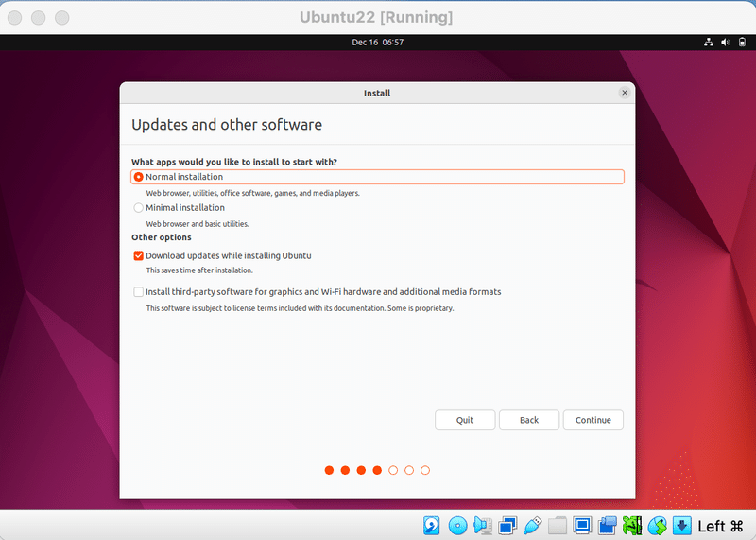Open the recording indicator icon
Screen dimensions: 756x540
608,526
